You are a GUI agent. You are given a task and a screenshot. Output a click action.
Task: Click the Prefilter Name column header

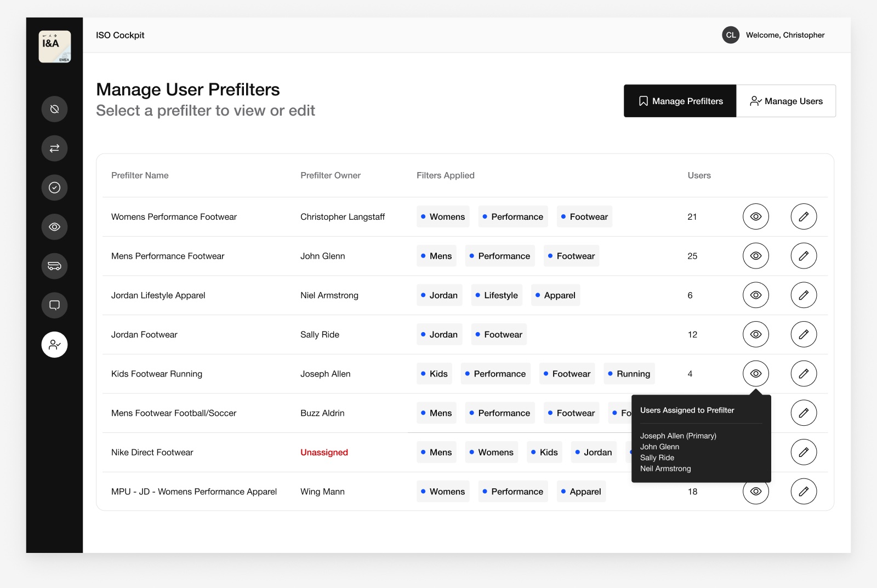(x=140, y=175)
